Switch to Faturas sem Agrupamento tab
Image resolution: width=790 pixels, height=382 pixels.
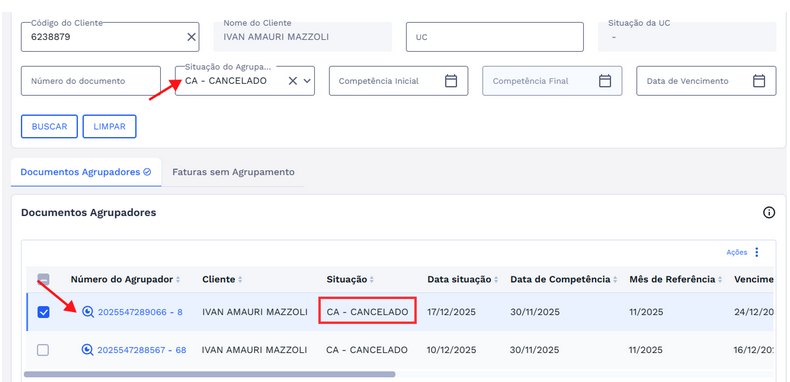(233, 172)
